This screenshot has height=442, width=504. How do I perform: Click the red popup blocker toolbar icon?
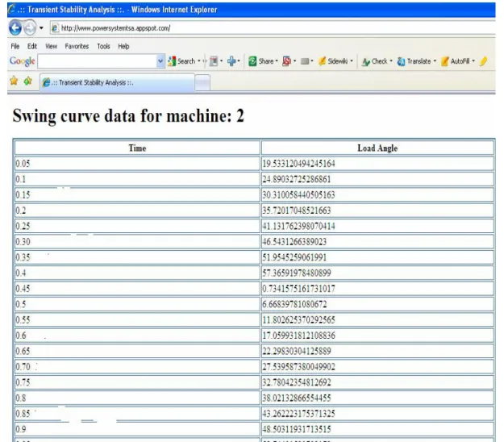point(286,61)
